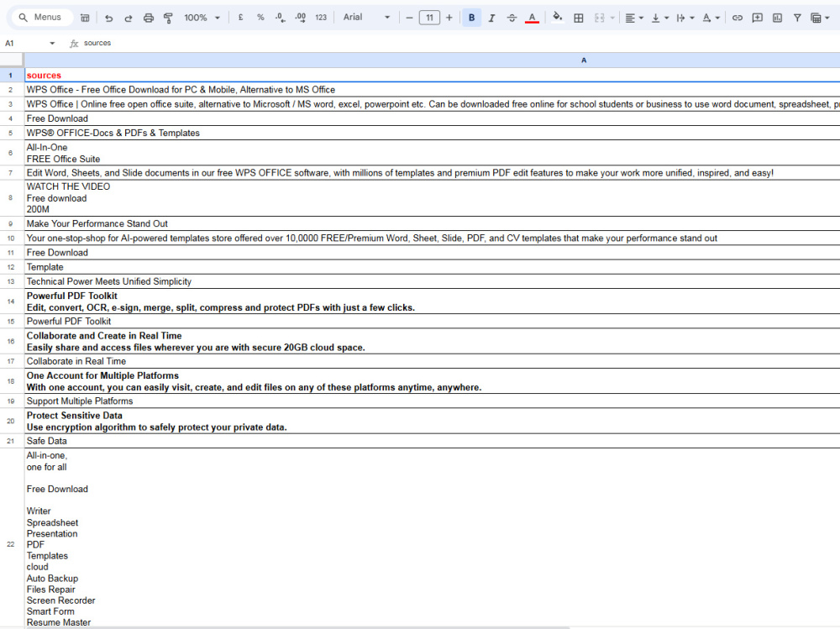Select cell 'Support Multiple Platforms'
Viewport: 840px width, 629px height.
(432, 401)
